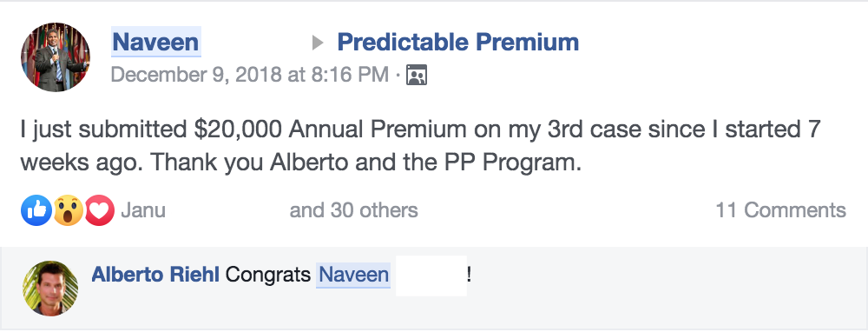
Task: Open the December 9, 2018 timestamp link
Action: tap(250, 75)
